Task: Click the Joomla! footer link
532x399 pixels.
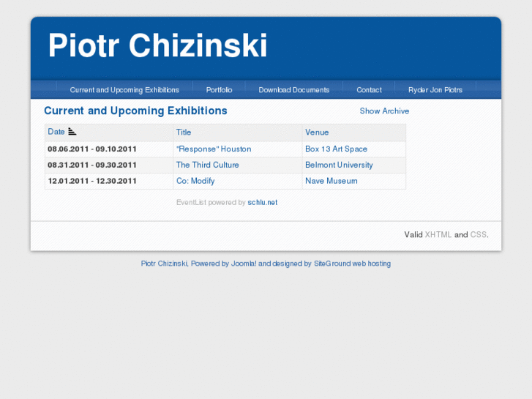Action: (x=244, y=264)
